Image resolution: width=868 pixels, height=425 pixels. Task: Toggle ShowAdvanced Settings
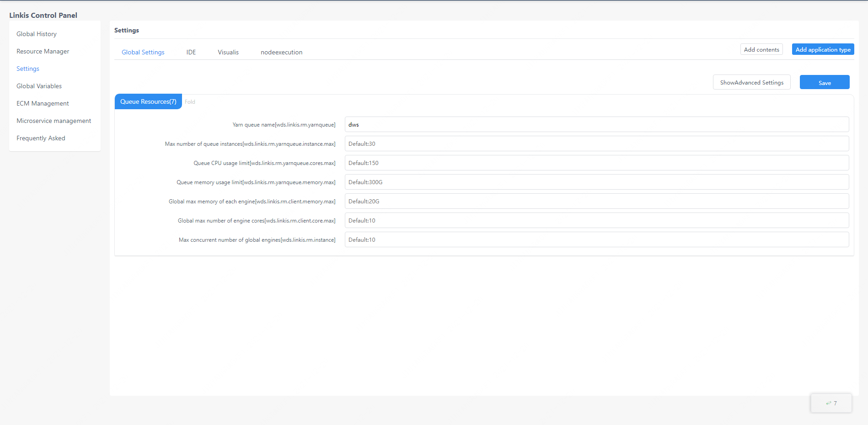751,82
